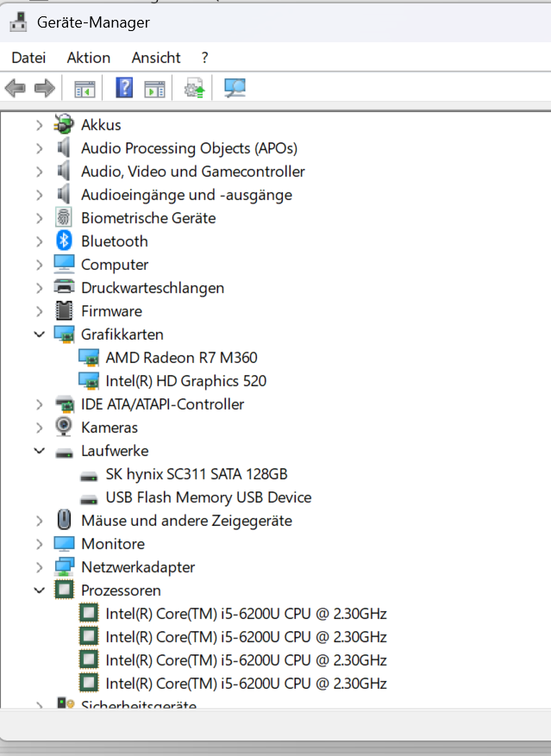Scan for hardware changes toolbar icon
551x756 pixels.
[x=235, y=88]
